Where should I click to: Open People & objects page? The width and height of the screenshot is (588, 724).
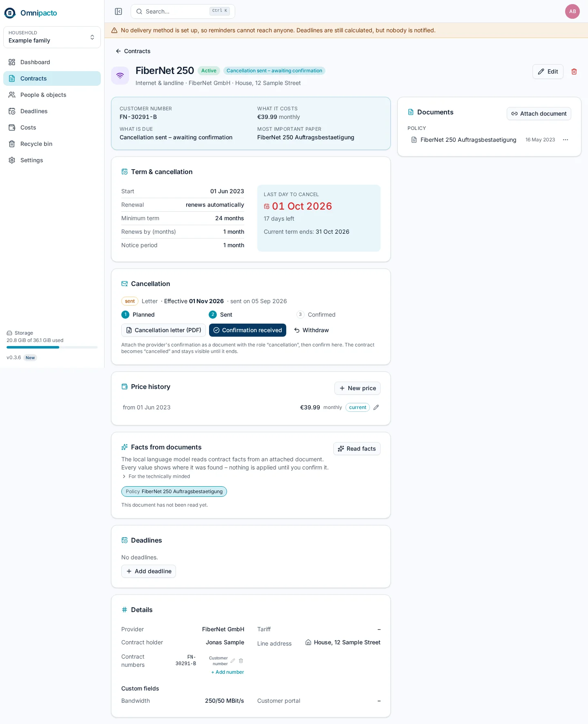(52, 95)
